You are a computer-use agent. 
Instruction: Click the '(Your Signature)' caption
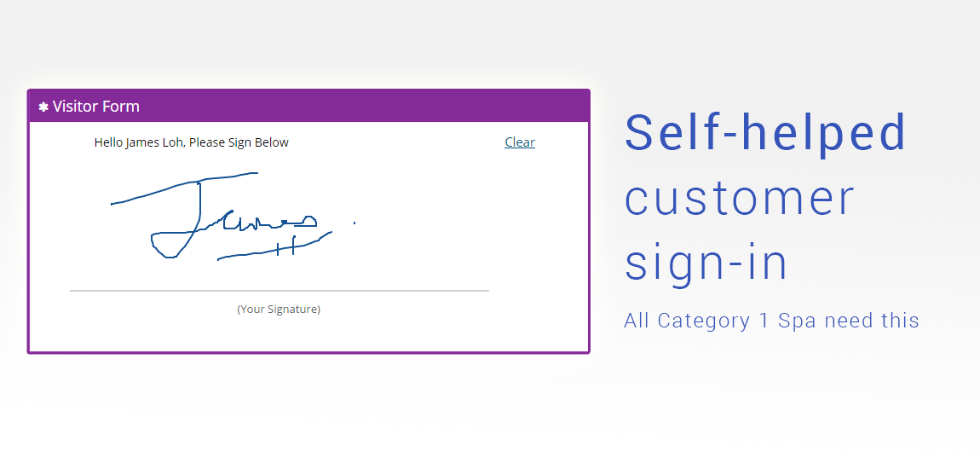(279, 309)
